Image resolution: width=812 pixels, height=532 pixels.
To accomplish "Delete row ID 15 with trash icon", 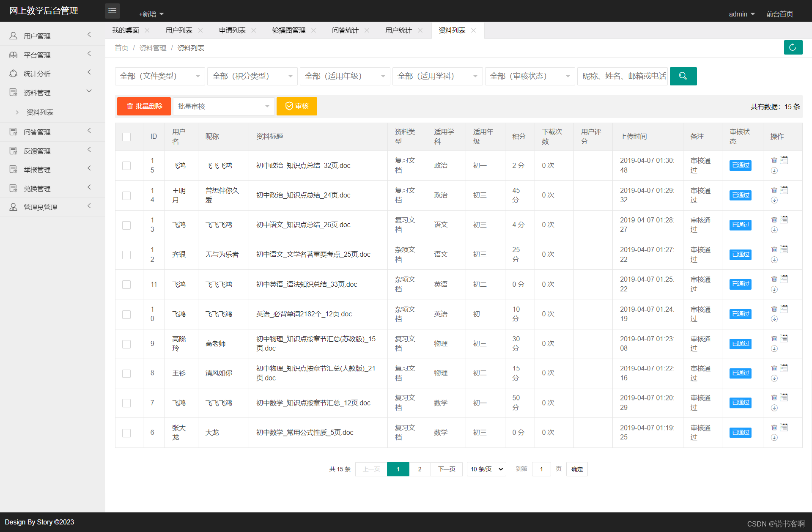I will click(774, 160).
